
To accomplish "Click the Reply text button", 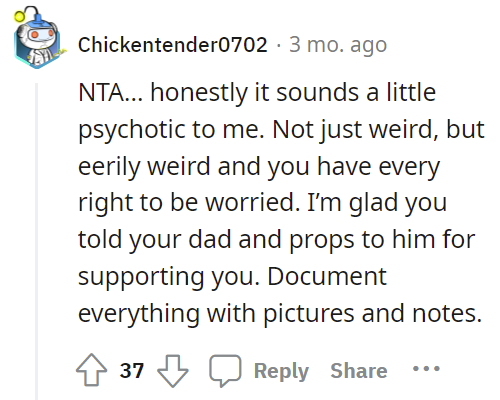I will click(281, 371).
